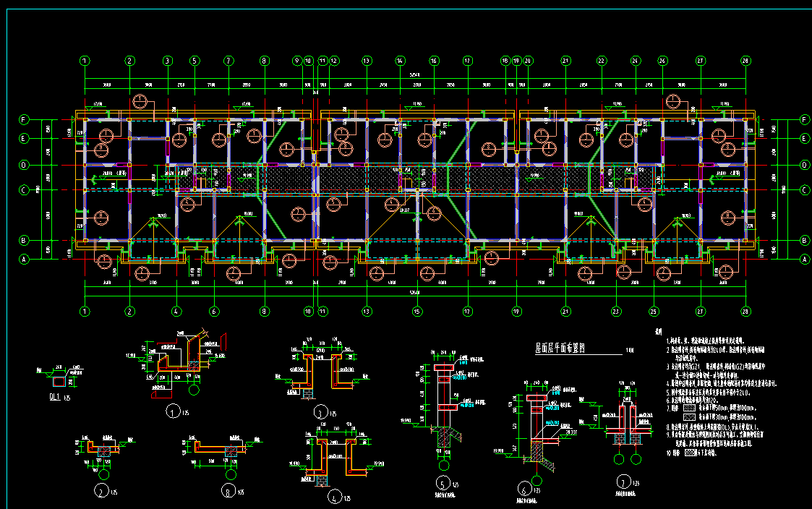
Task: Pick axis bubble B at left end
Action: pos(24,240)
